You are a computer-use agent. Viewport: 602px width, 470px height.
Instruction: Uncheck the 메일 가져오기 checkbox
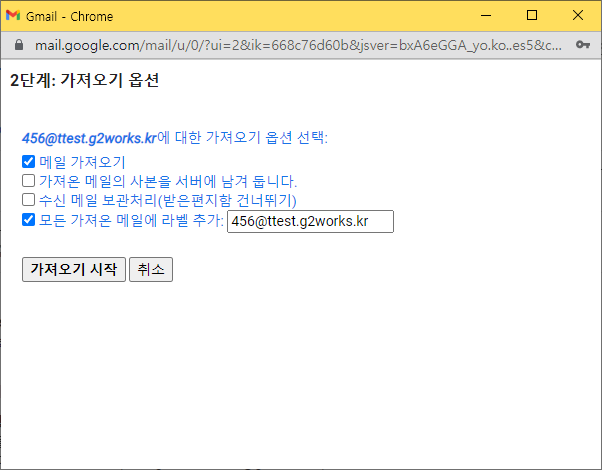pos(28,162)
